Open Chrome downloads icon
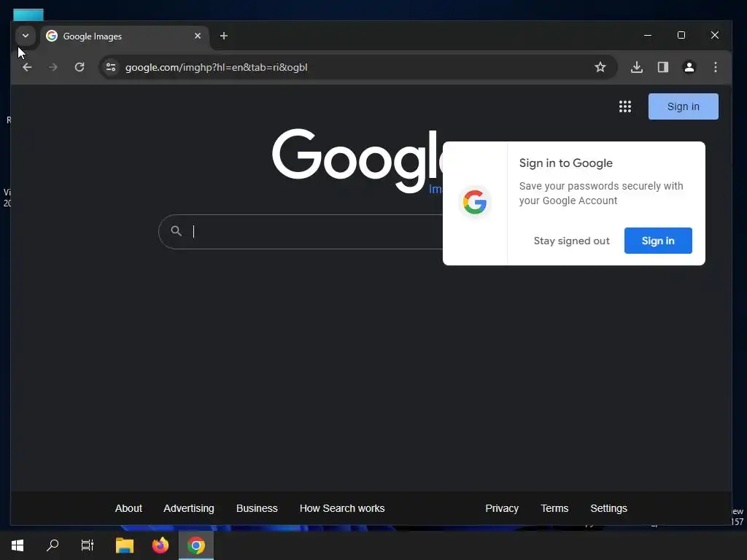This screenshot has width=747, height=560. coord(636,67)
